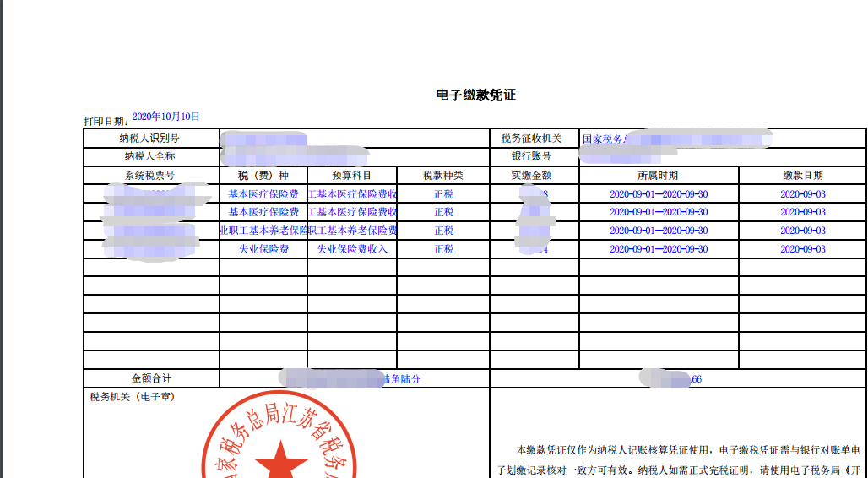Click the 税务机关(电子章) label
This screenshot has height=478, width=868.
[x=133, y=397]
